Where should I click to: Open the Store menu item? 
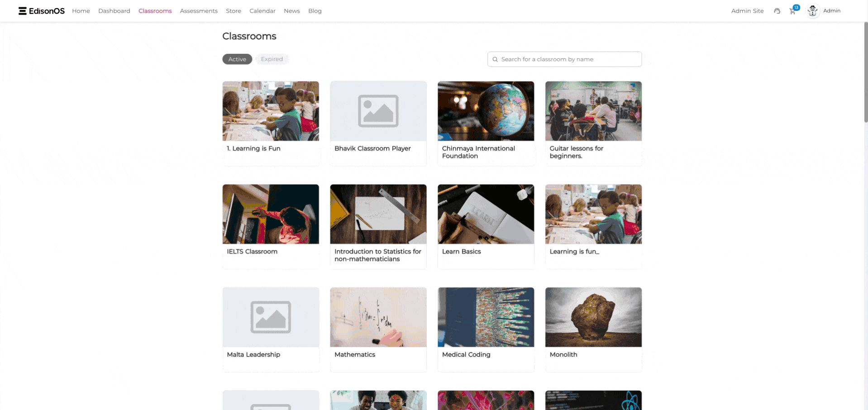[234, 11]
